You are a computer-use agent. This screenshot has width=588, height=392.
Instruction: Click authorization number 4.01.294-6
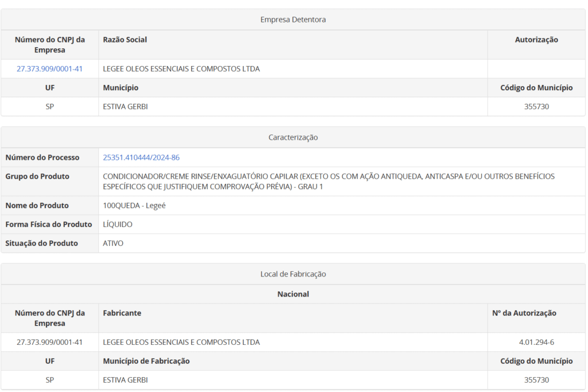pyautogui.click(x=536, y=343)
